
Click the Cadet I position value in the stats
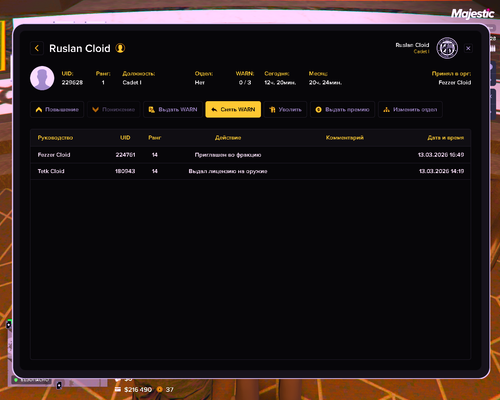point(132,82)
